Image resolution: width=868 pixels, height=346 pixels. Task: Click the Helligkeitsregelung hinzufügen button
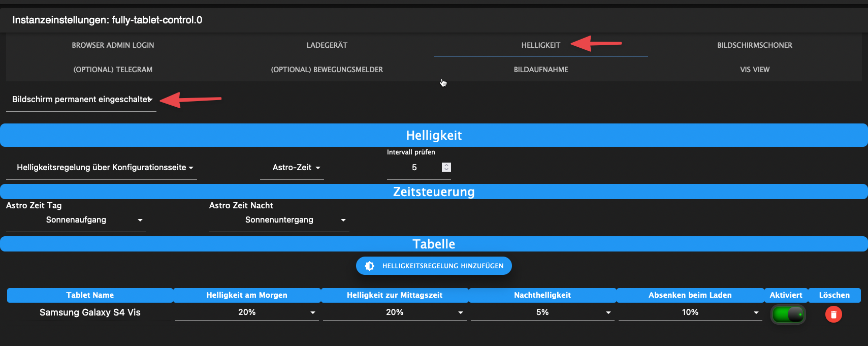tap(434, 266)
